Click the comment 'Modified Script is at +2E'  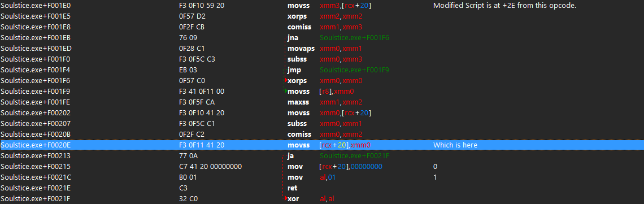pyautogui.click(x=505, y=6)
